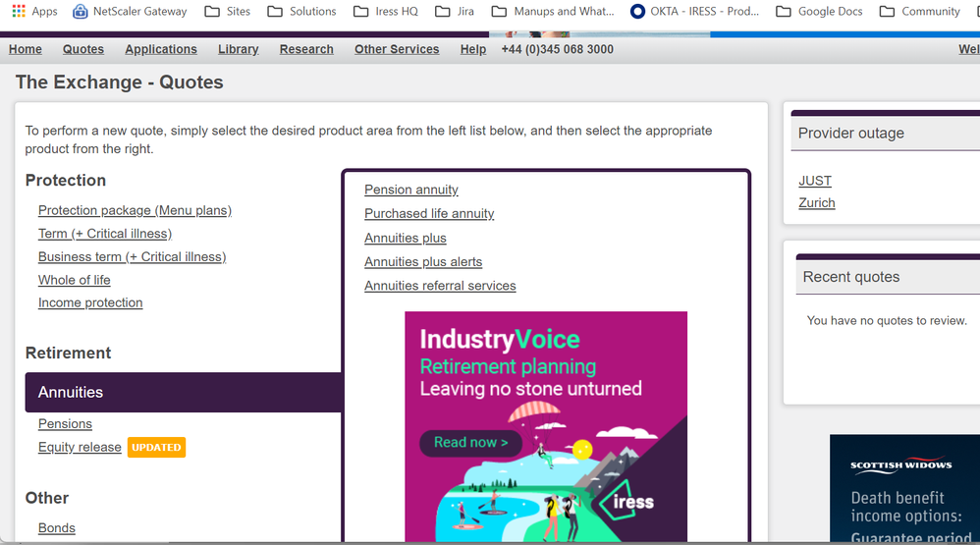Open the Solutions bookmark folder

click(x=301, y=11)
